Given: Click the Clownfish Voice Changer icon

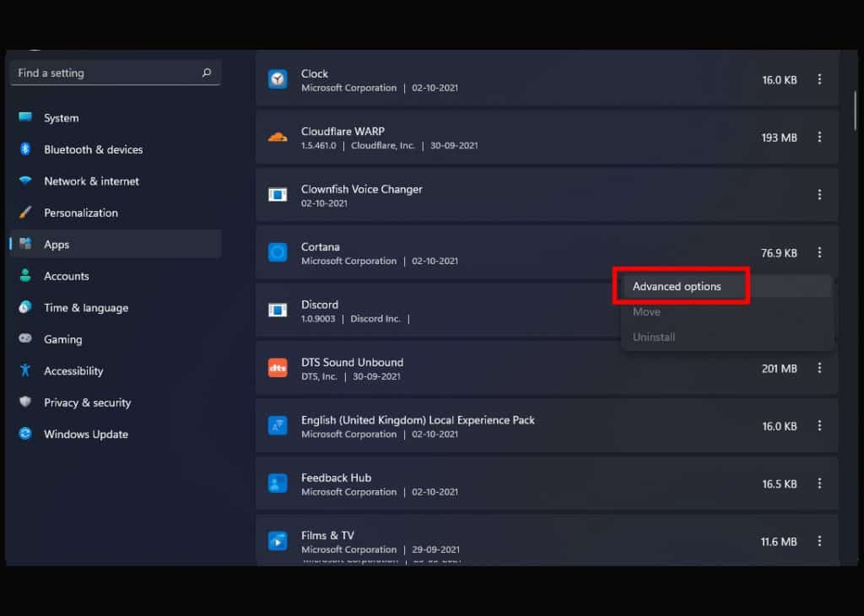Looking at the screenshot, I should tap(277, 194).
